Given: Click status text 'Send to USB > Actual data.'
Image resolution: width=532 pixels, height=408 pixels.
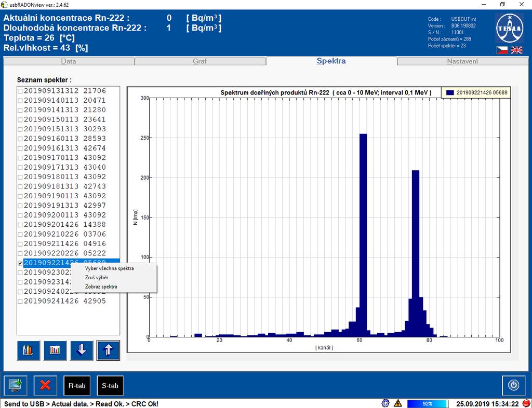Looking at the screenshot, I should coord(47,404).
